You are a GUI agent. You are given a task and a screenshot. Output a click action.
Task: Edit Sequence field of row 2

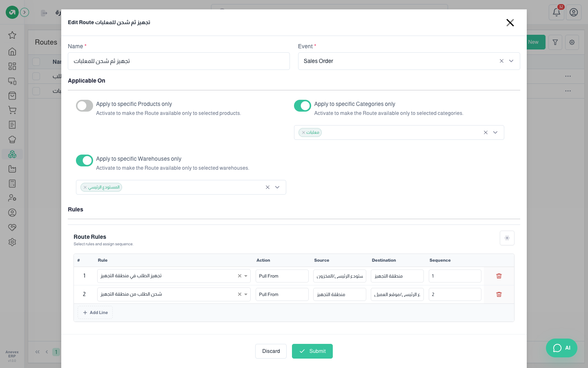pos(455,294)
